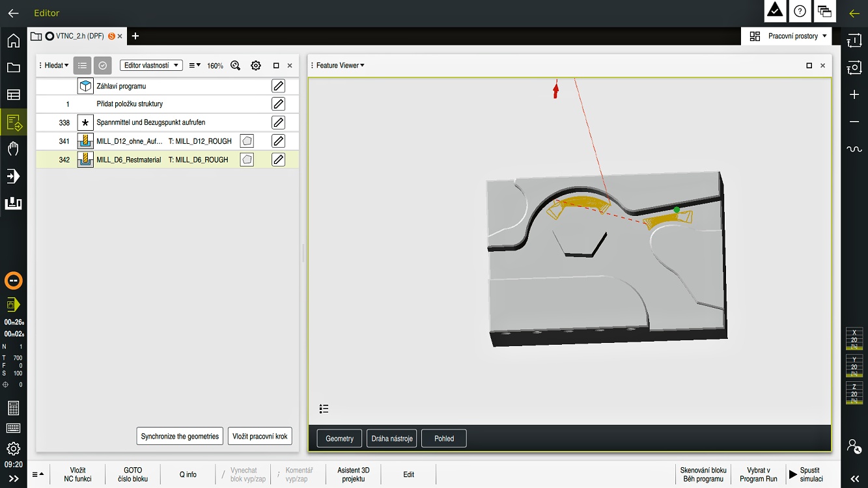Open settings gear in structure panel toolbar
868x488 pixels.
(x=256, y=66)
